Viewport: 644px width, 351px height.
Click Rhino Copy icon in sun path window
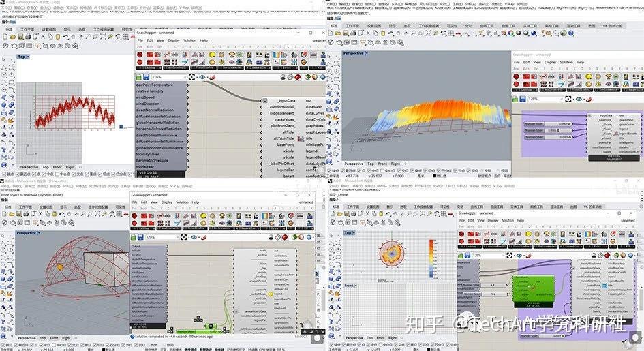click(x=47, y=214)
